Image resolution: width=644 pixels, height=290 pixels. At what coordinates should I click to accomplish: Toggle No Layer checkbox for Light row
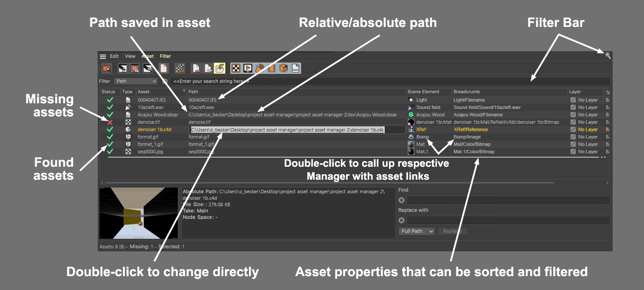[573, 100]
